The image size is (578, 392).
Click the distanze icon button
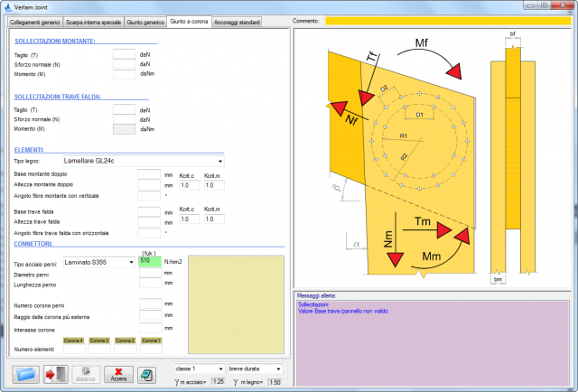(86, 373)
